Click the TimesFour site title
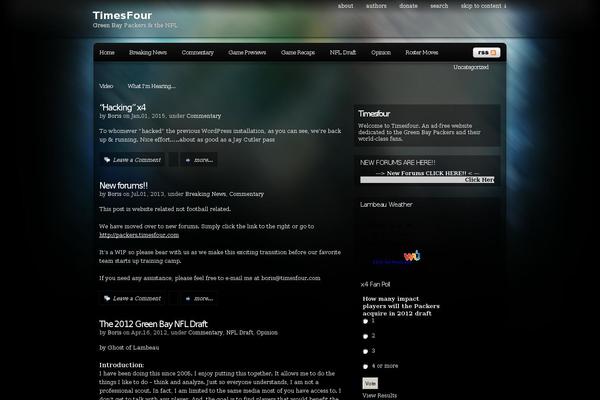The width and height of the screenshot is (600, 400). [x=122, y=15]
